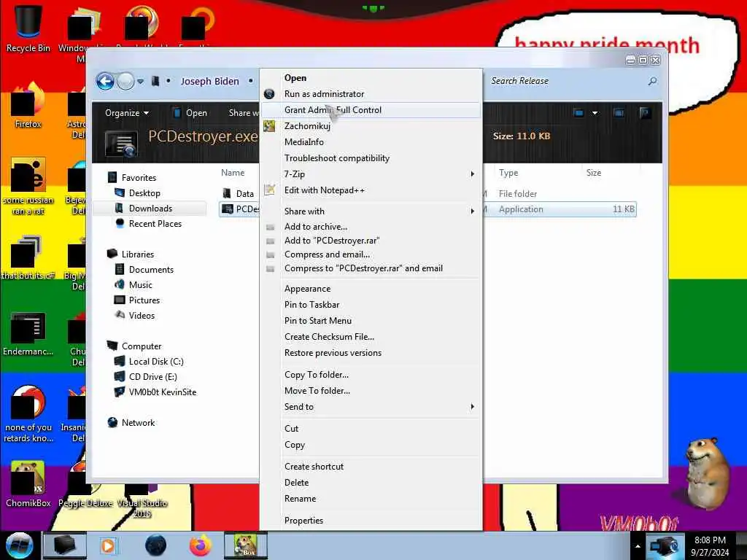The image size is (747, 560).
Task: Click the dark globe taskbar icon
Action: [x=156, y=545]
